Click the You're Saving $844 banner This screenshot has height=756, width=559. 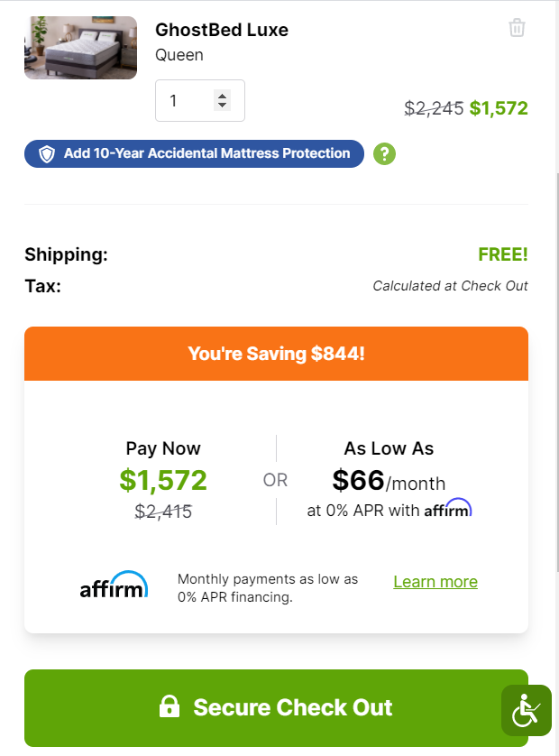click(276, 354)
